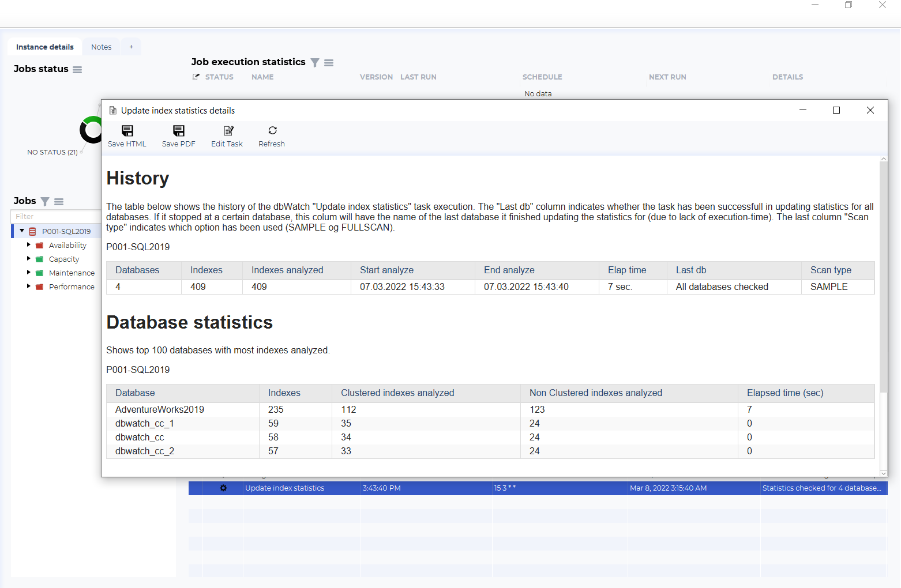The width and height of the screenshot is (901, 588).
Task: Switch to the Notes tab
Action: coord(101,47)
